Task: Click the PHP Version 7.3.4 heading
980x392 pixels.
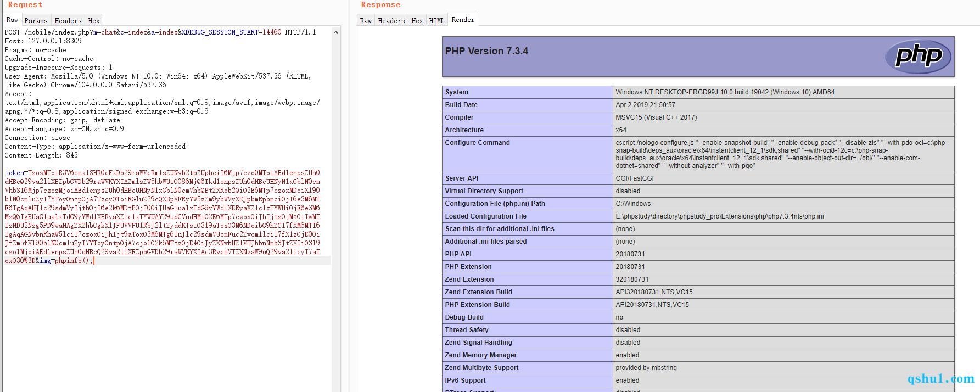Action: coord(486,51)
